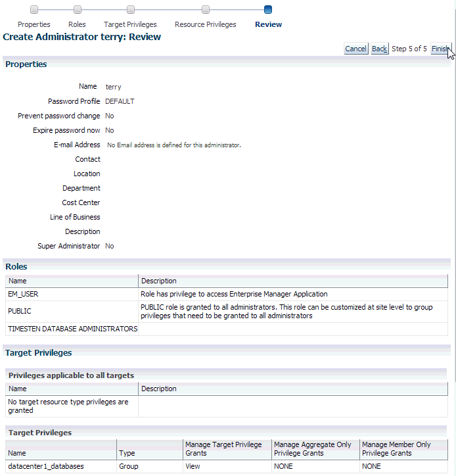
Task: Click the 'Prevent password change' label
Action: coord(59,116)
